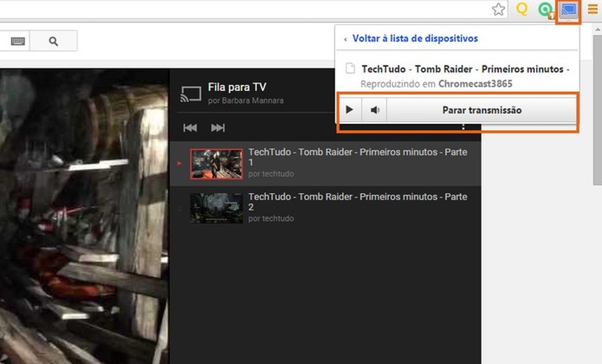602x364 pixels.
Task: Open the Chrome hamburger menu
Action: coord(592,9)
